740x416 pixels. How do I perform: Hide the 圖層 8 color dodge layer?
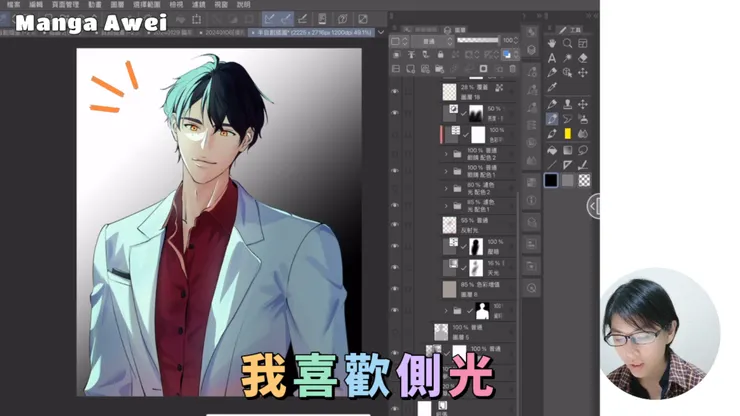(395, 289)
